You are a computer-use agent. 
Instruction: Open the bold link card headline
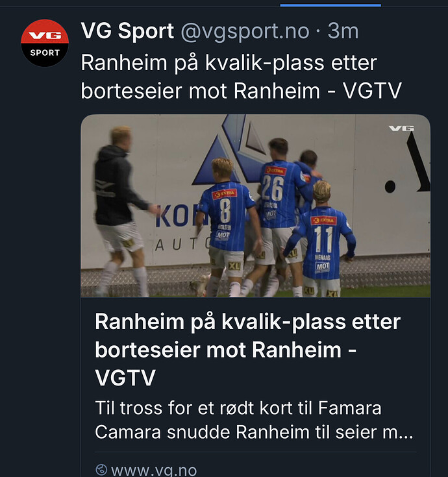247,350
